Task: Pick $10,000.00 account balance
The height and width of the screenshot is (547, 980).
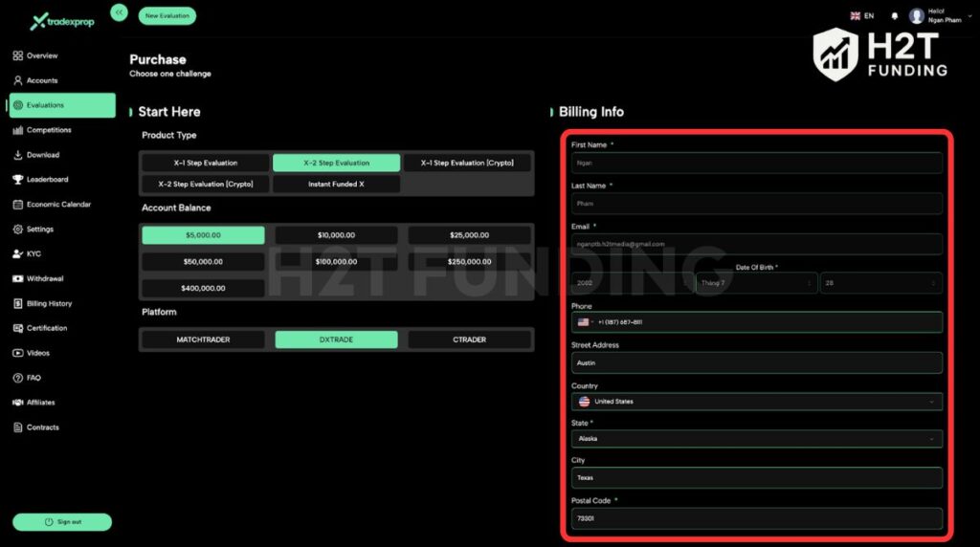Action: 336,235
